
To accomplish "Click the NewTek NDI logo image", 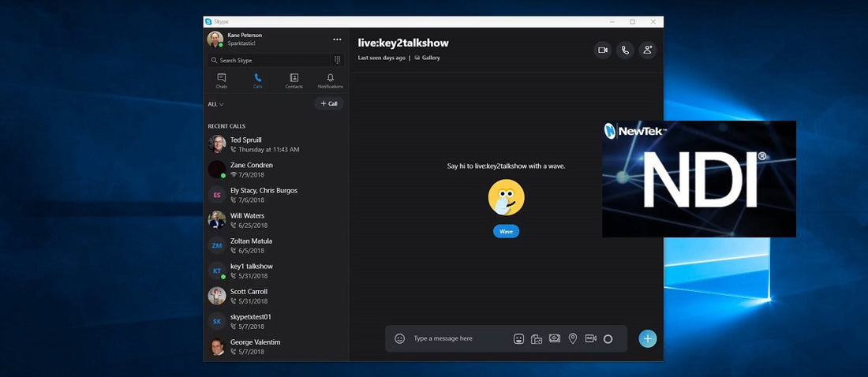I will coord(699,179).
